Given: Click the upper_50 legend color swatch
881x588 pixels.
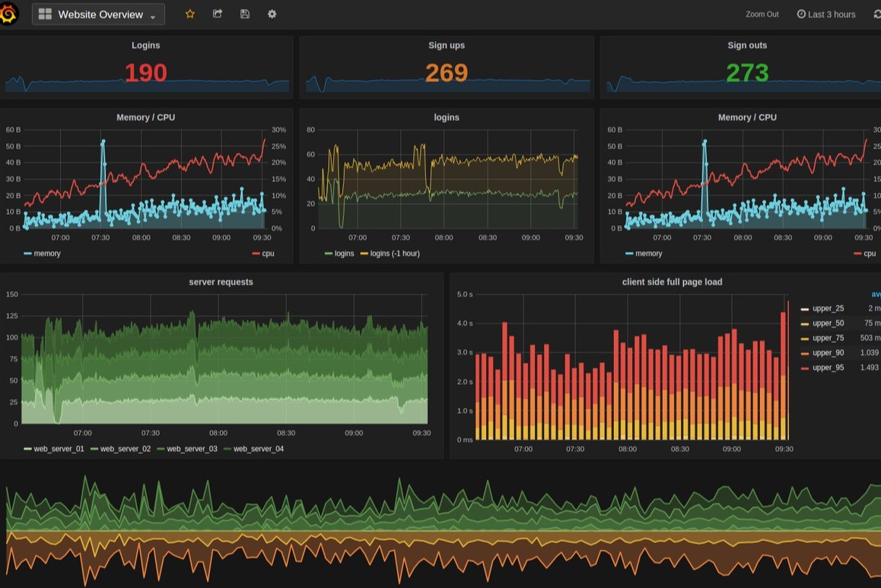Looking at the screenshot, I should coord(805,324).
